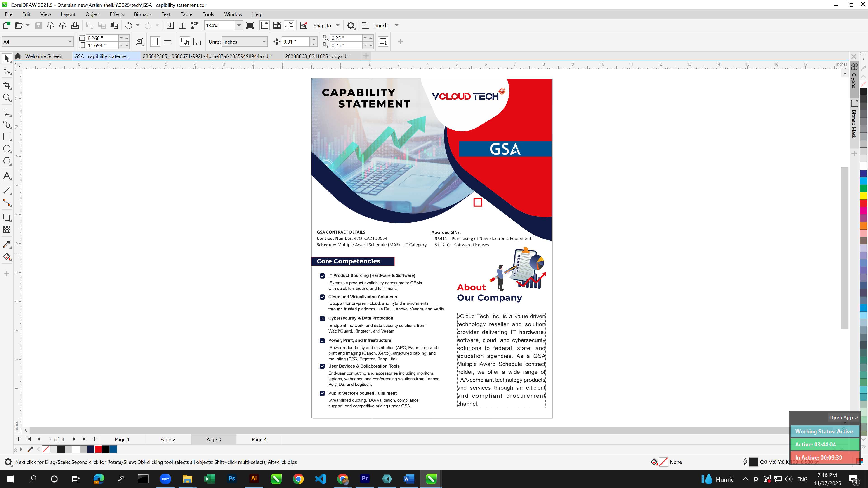
Task: Set page orientation to Portrait
Action: 155,42
